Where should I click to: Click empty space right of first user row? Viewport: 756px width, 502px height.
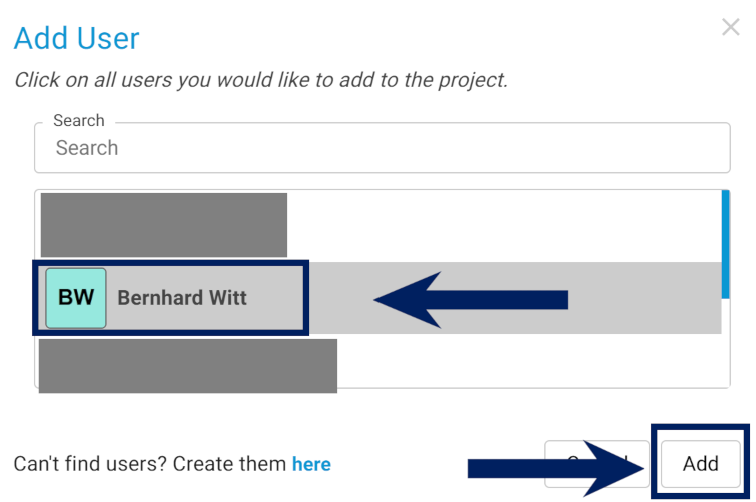[500, 225]
